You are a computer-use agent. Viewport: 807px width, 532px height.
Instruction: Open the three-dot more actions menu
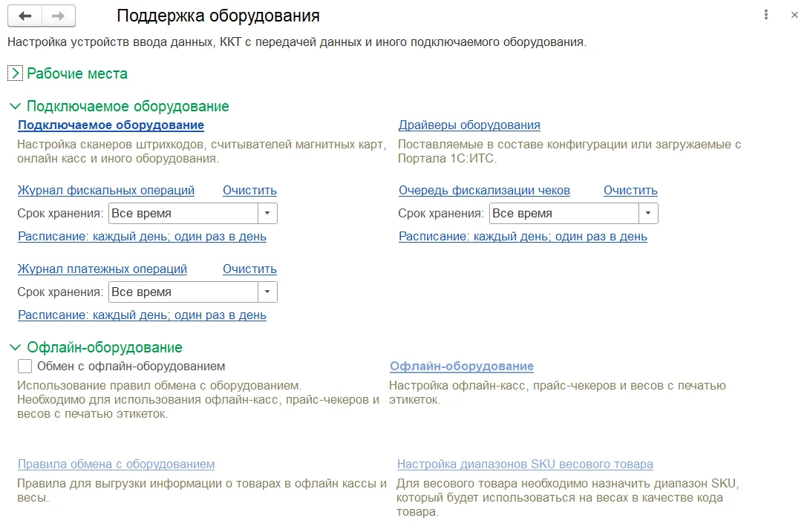766,15
